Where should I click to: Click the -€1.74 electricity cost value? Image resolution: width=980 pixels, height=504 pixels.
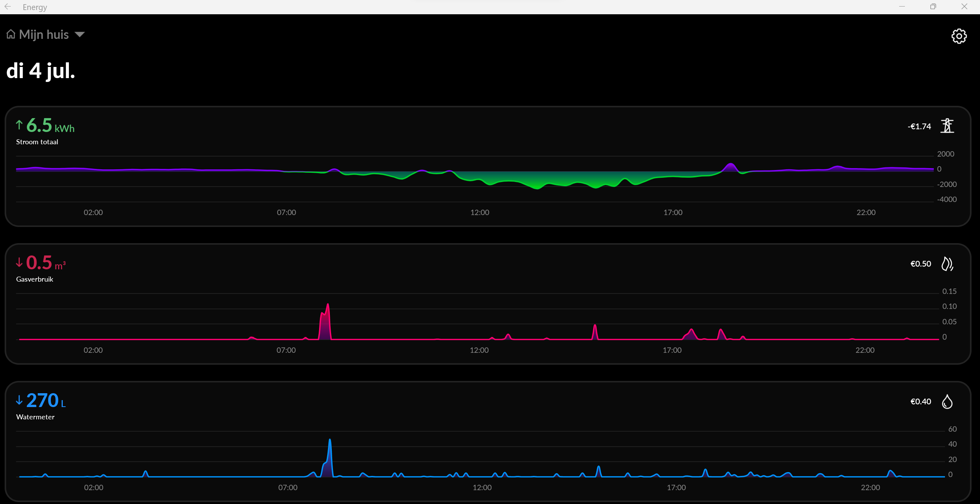click(919, 127)
